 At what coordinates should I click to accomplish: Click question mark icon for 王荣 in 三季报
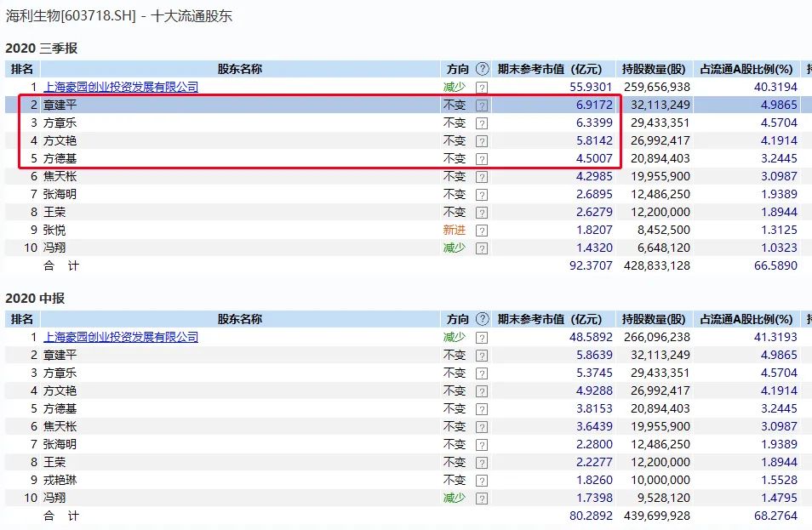pyautogui.click(x=482, y=213)
